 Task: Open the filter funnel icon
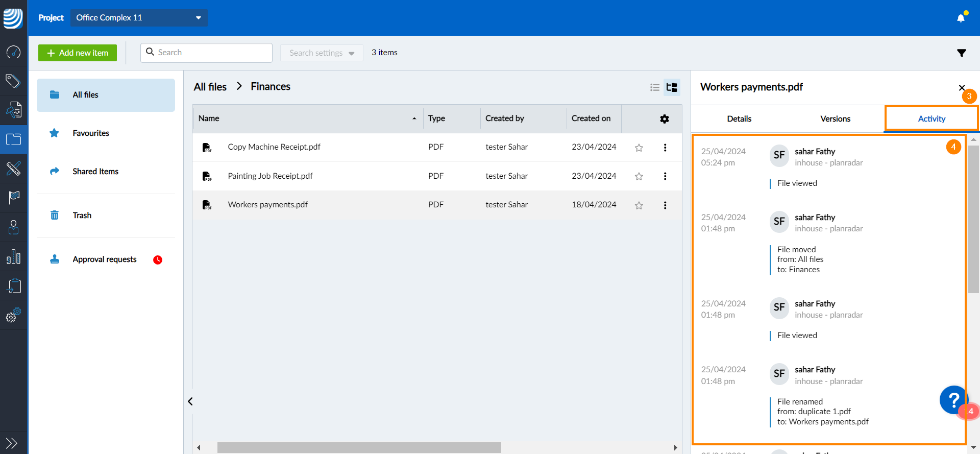point(961,53)
